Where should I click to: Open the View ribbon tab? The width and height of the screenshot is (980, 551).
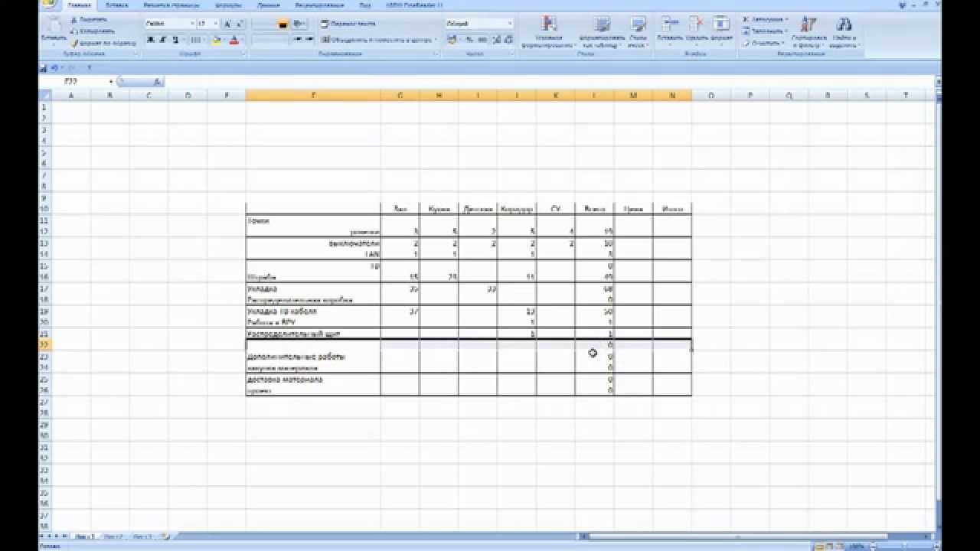tap(365, 5)
